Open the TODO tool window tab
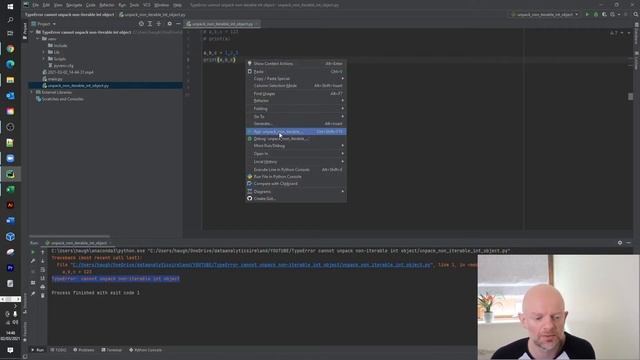This screenshot has width=640, height=360. point(58,350)
